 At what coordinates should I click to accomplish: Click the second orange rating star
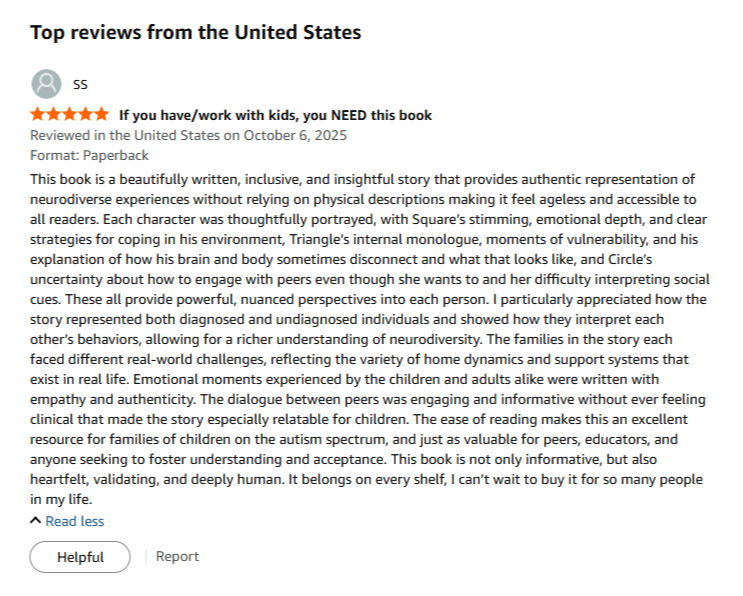(x=54, y=114)
